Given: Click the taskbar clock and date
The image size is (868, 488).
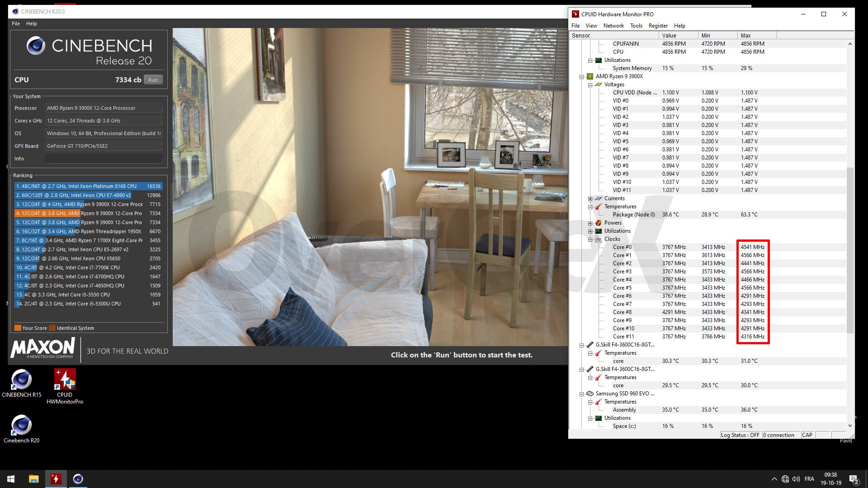Looking at the screenshot, I should click(x=831, y=479).
